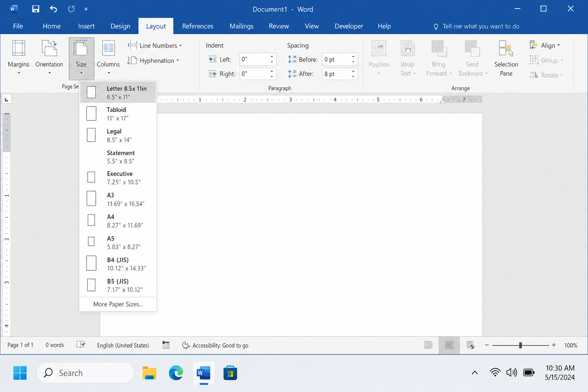Viewport: 588px width, 392px height.
Task: Open the Margins gallery
Action: coord(18,57)
